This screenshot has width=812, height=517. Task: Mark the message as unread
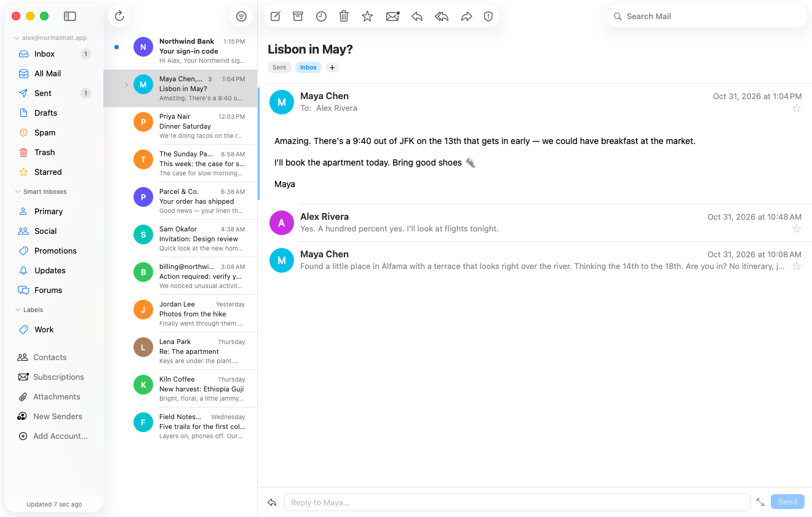pos(392,17)
